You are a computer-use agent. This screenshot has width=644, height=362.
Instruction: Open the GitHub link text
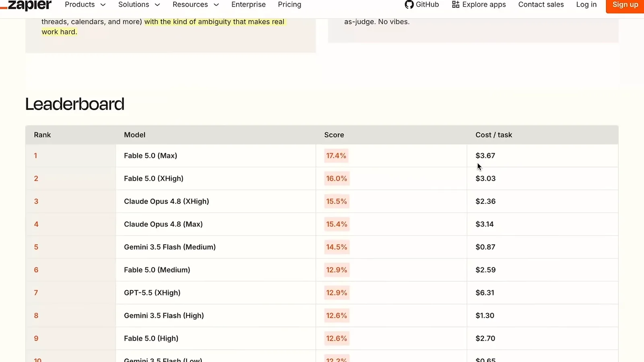point(427,4)
